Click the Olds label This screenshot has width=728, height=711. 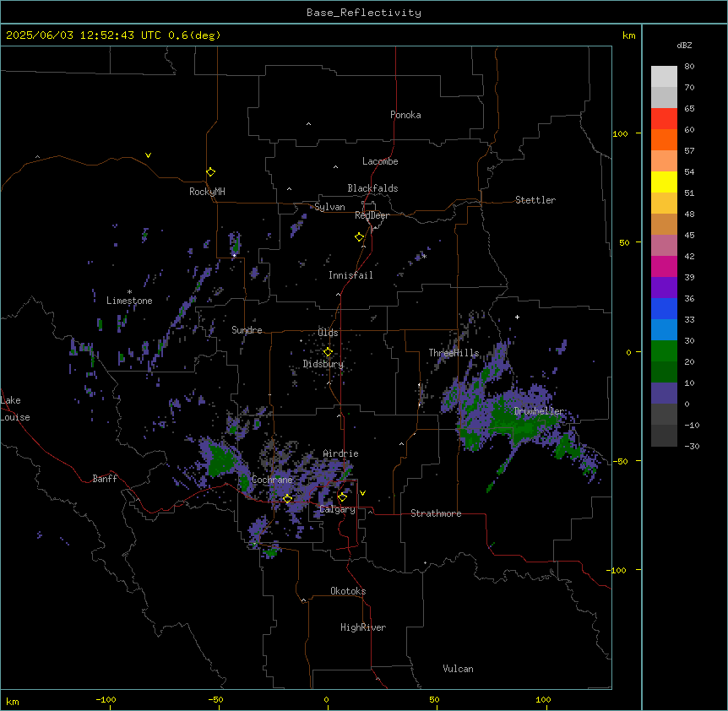tap(328, 333)
